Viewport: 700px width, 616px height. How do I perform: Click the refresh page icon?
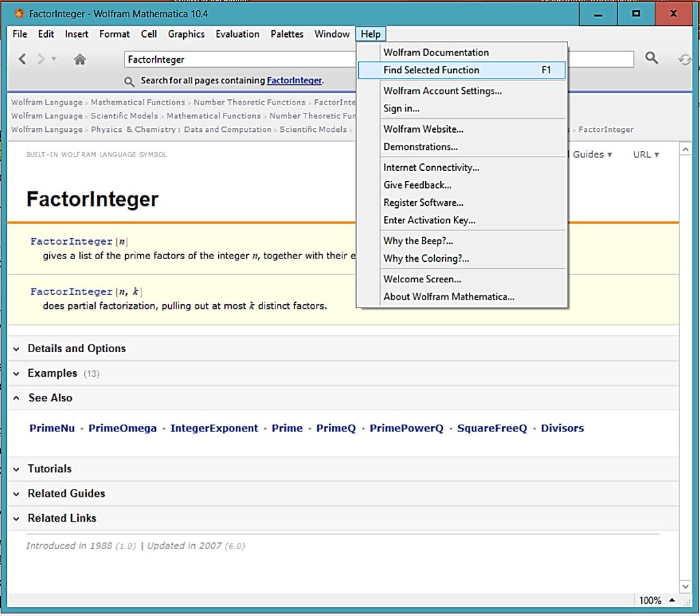click(684, 59)
